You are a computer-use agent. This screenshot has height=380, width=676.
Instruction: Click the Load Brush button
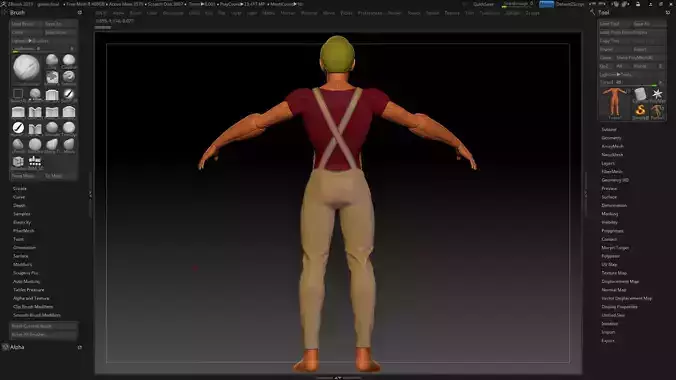point(26,24)
